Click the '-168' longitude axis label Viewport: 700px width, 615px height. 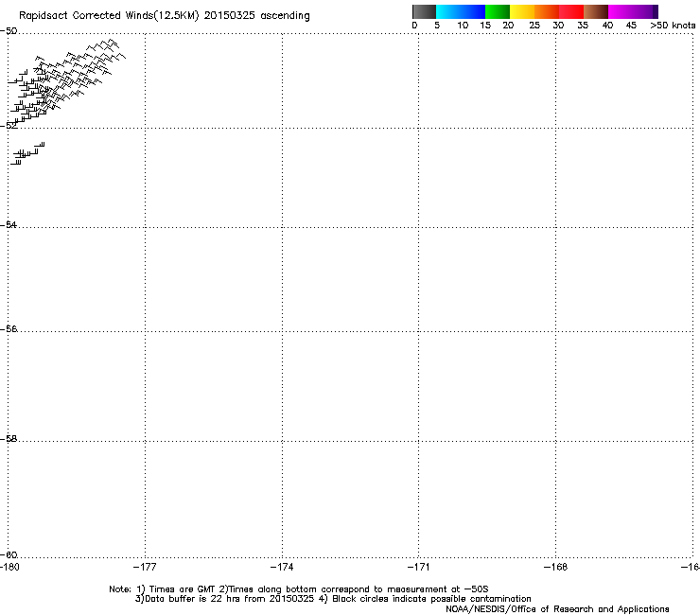coord(556,567)
